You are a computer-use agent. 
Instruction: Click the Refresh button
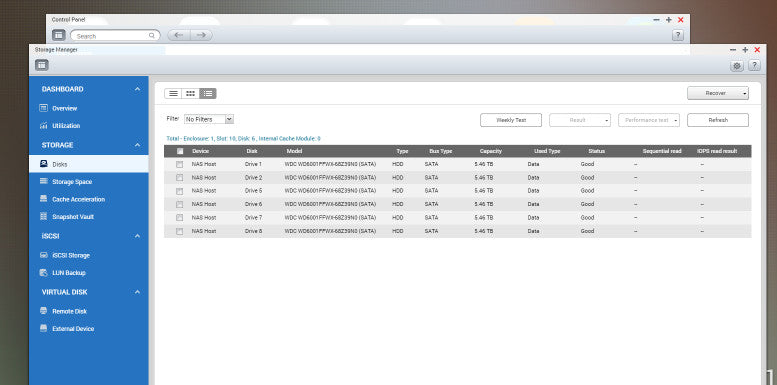[x=718, y=120]
